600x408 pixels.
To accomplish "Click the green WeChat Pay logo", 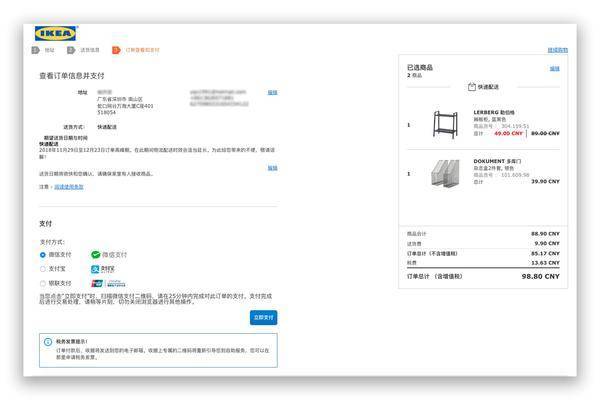I will coord(109,255).
